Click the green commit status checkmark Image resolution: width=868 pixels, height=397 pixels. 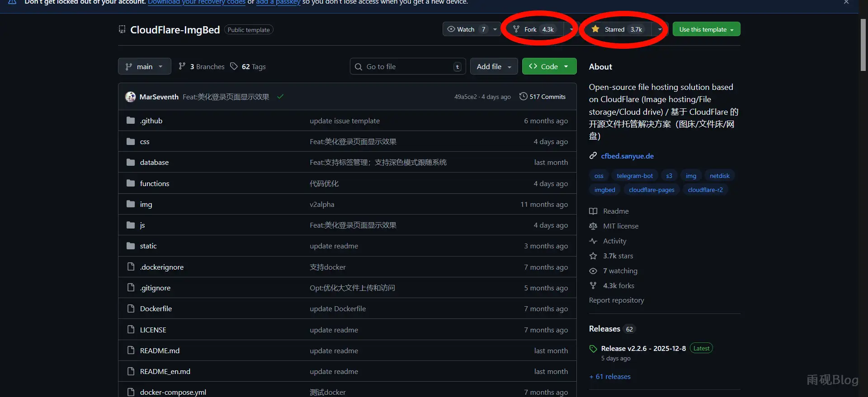point(280,97)
